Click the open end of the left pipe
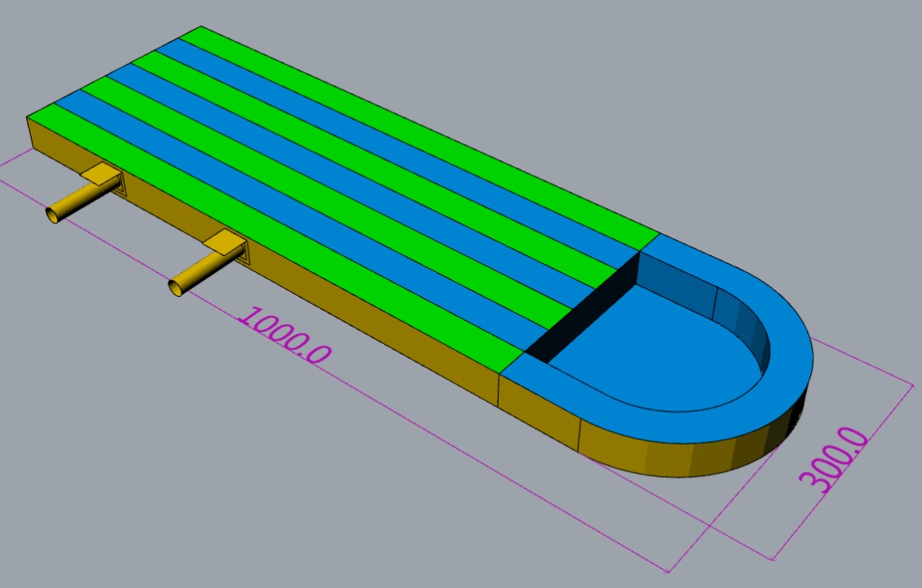This screenshot has height=588, width=922. click(52, 213)
